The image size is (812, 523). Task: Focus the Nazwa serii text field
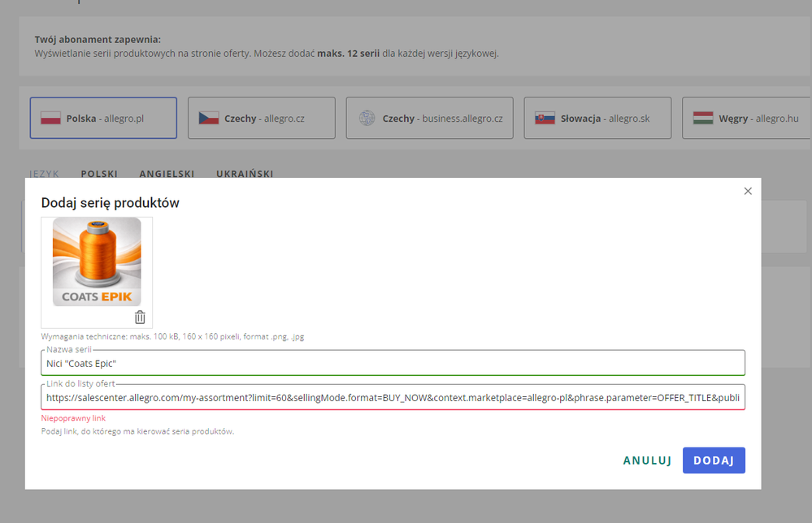(393, 363)
